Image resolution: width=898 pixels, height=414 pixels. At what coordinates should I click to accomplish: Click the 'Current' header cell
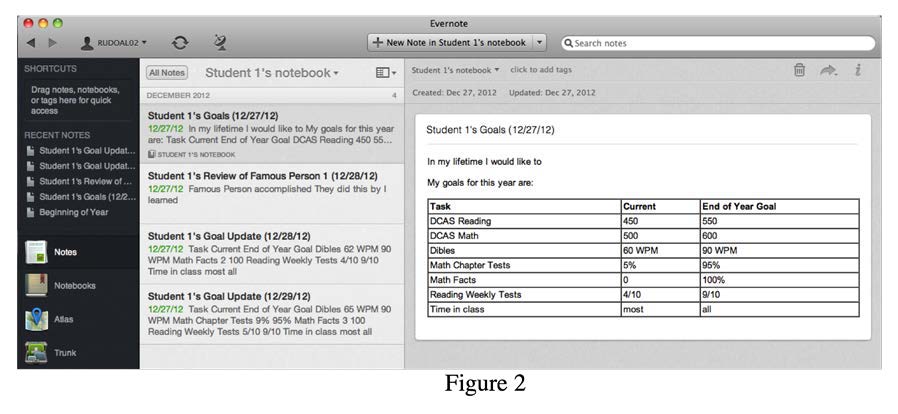pyautogui.click(x=660, y=206)
